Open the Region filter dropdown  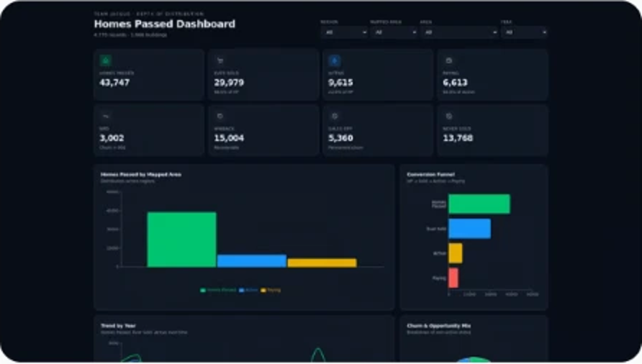tap(344, 32)
